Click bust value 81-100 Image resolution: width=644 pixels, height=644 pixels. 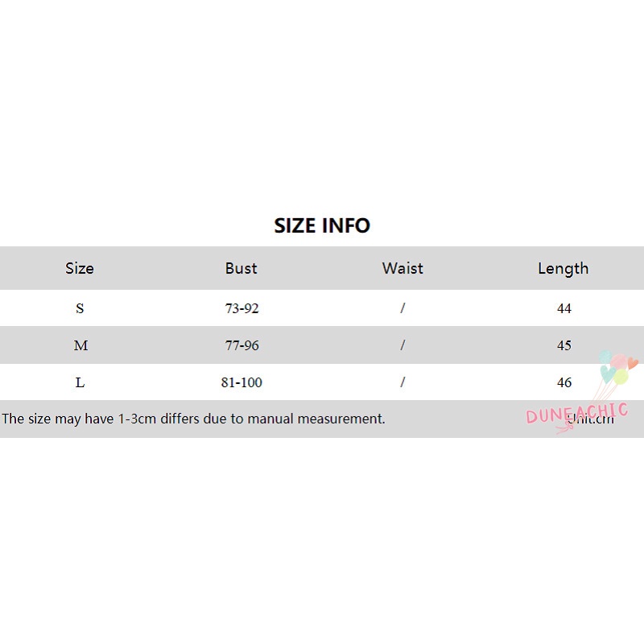click(x=242, y=382)
